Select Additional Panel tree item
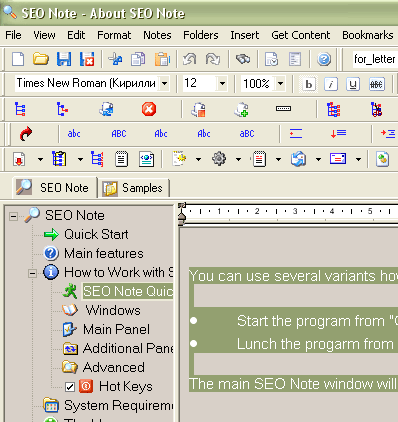Image resolution: width=398 pixels, height=422 pixels. (128, 348)
